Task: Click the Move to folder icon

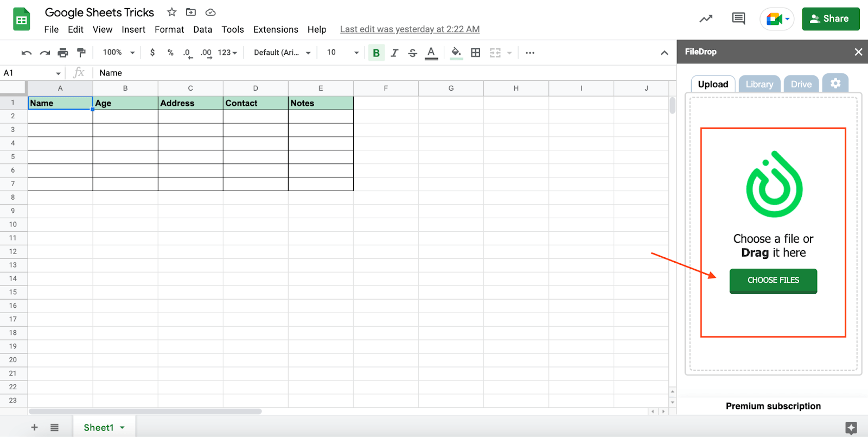Action: [191, 12]
